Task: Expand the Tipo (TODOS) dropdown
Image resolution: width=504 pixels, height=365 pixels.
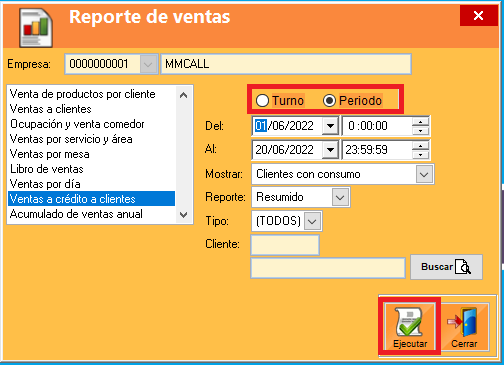Action: click(312, 221)
